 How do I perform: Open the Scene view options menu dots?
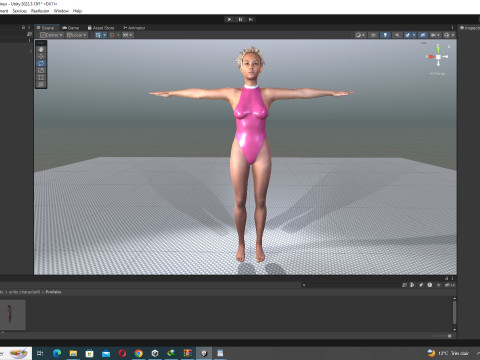click(452, 28)
